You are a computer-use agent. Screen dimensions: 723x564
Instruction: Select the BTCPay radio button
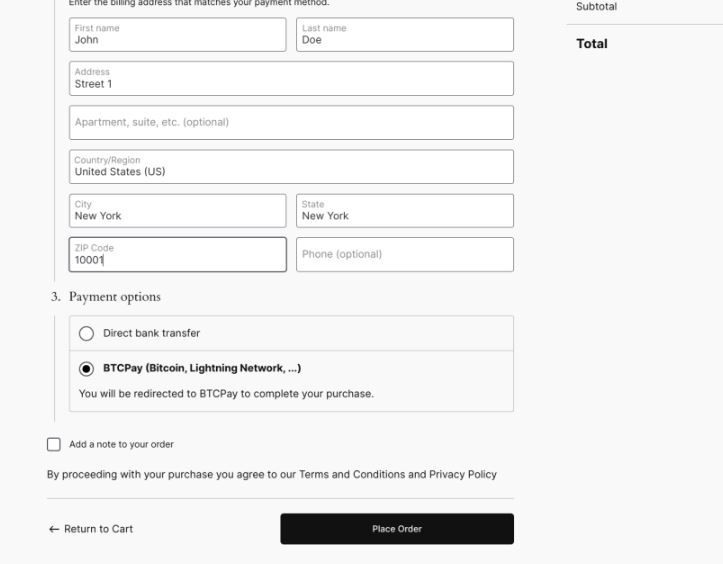point(86,369)
